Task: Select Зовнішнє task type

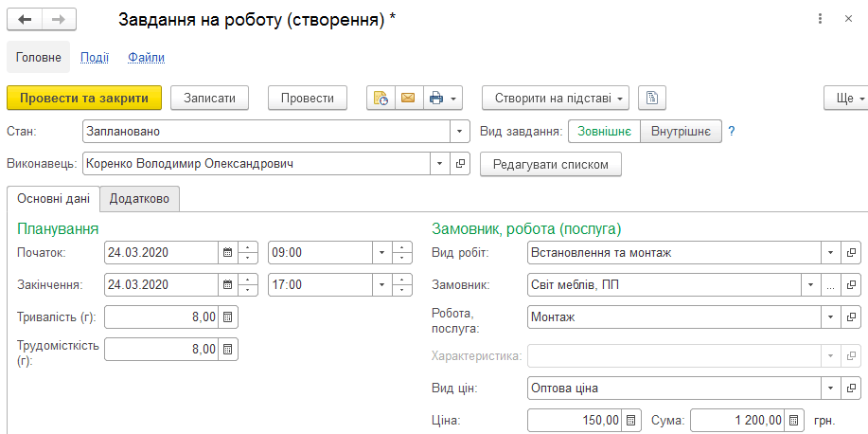Action: [x=605, y=132]
